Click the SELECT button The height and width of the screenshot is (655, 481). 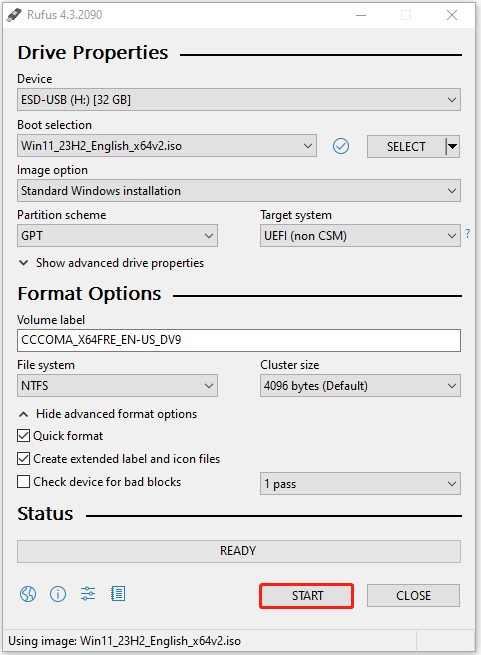point(406,147)
